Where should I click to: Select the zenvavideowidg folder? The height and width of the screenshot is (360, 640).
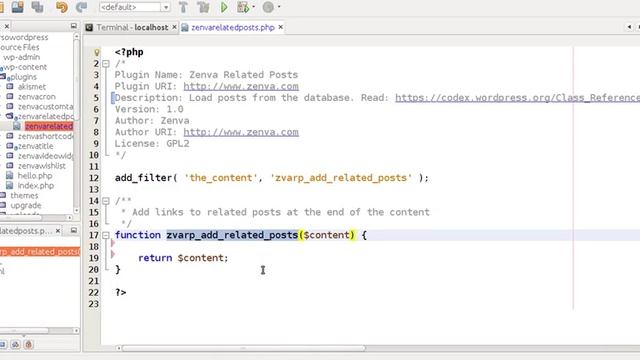[x=45, y=156]
